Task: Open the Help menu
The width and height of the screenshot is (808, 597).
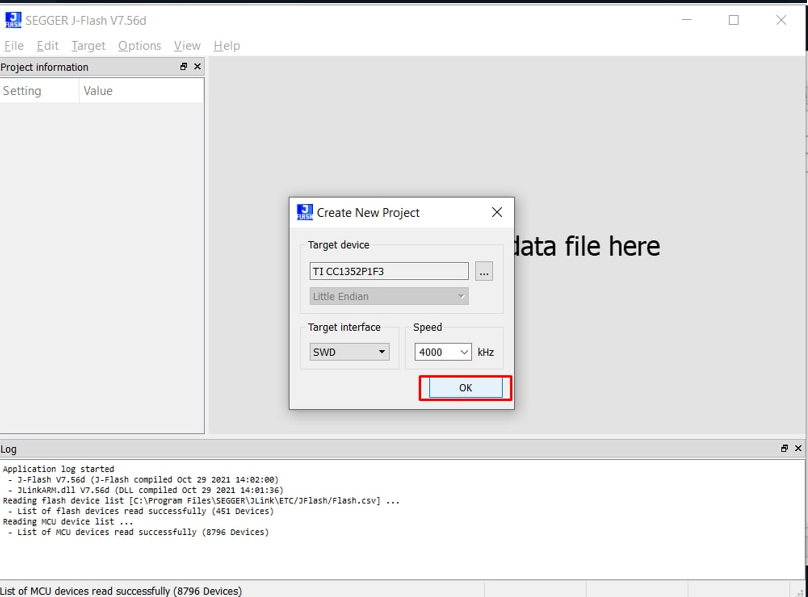Action: tap(227, 46)
